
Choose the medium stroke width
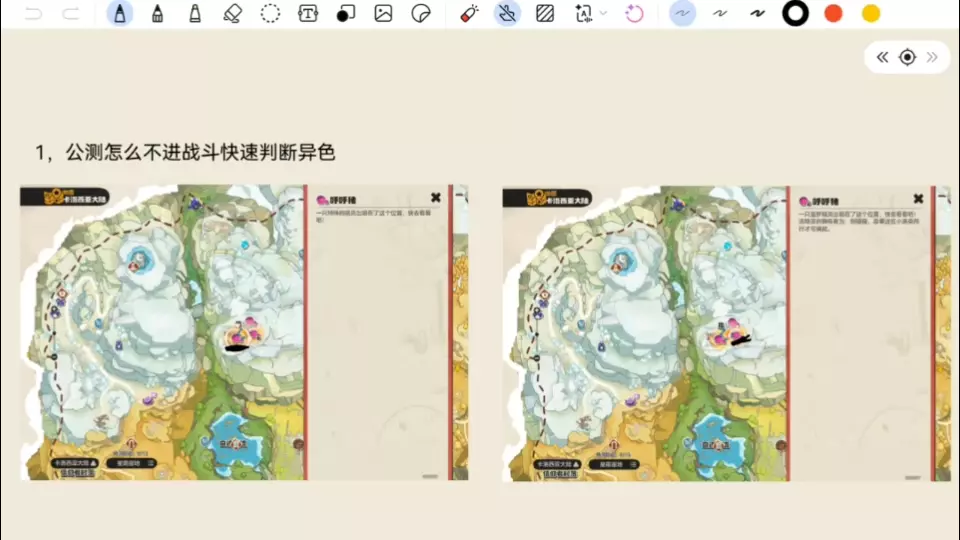click(x=720, y=13)
